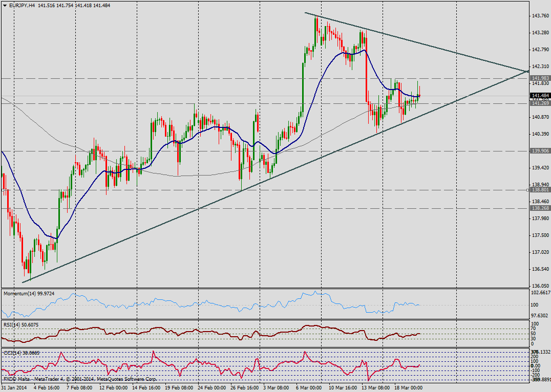Image resolution: width=551 pixels, height=392 pixels.
Task: Click the 31 Jan 2014 date label
Action: 15,388
